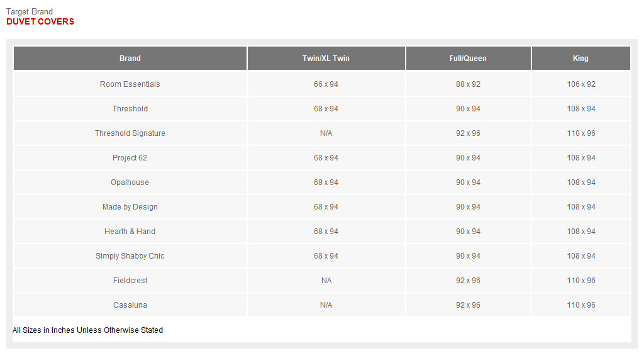Click Room Essentials Twin size 66 x 94

(326, 84)
